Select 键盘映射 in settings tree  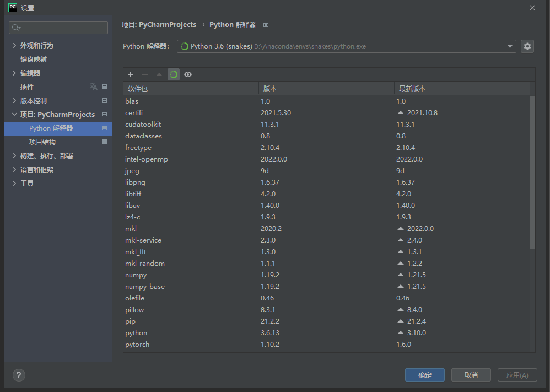(33, 60)
